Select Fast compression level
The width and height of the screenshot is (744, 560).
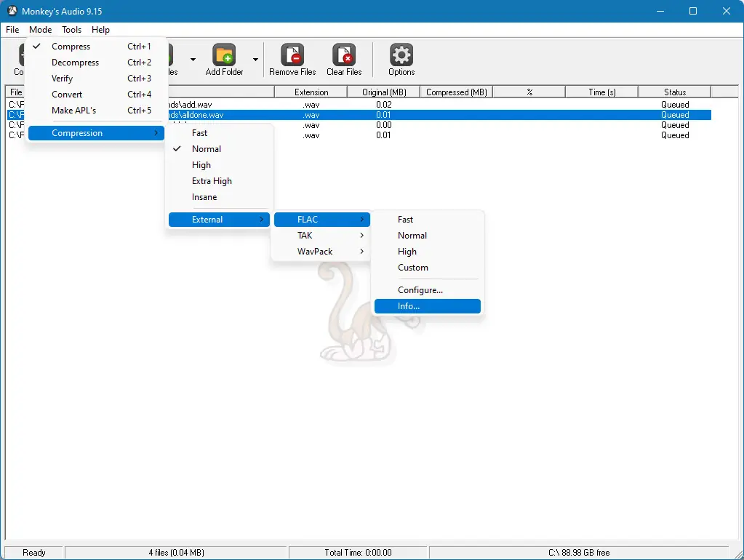tap(219, 133)
